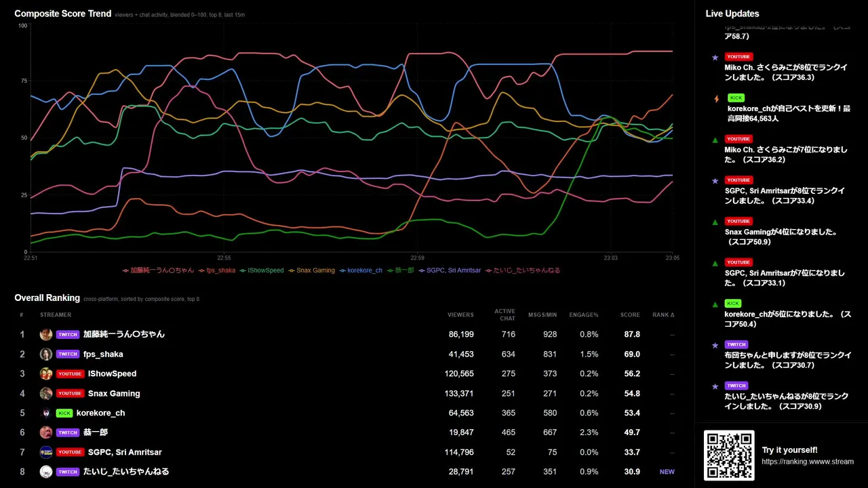Click the avatar of 加藤純一うんこちゃん in the ranking
This screenshot has width=868, height=488.
[x=46, y=334]
